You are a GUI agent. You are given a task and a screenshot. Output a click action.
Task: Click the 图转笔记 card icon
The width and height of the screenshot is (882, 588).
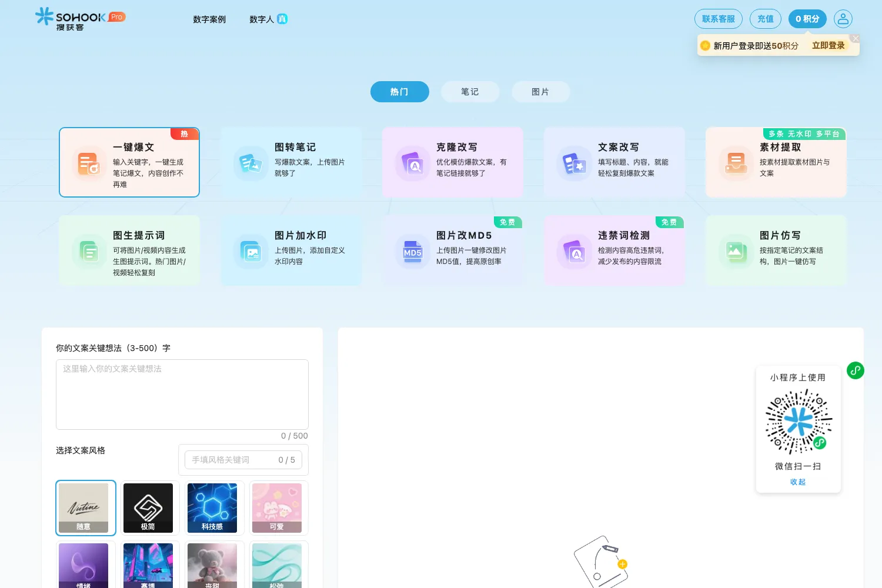tap(250, 163)
